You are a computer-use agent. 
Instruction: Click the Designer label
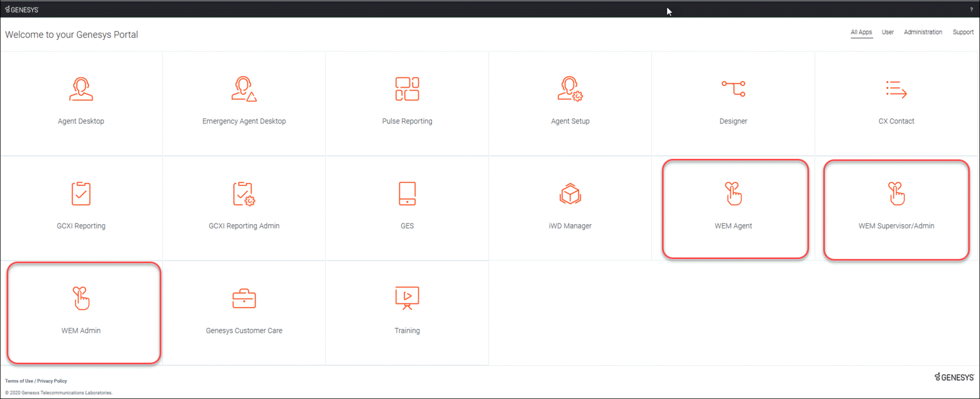click(733, 122)
